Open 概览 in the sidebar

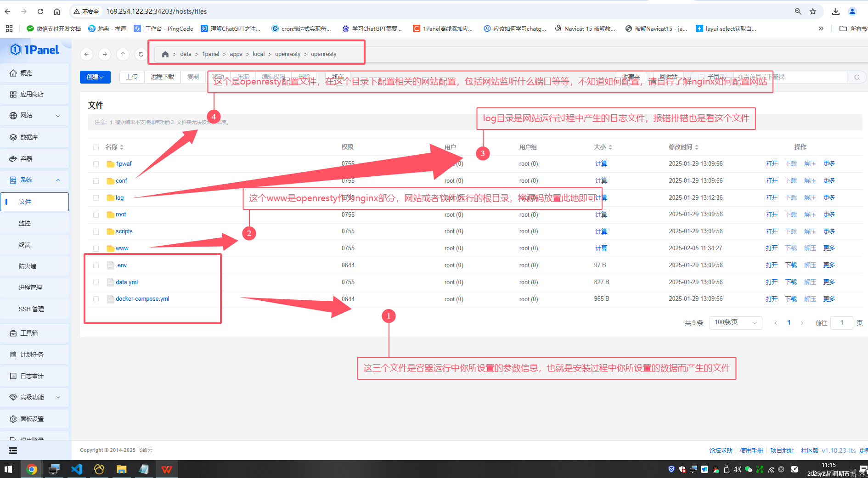pyautogui.click(x=35, y=73)
